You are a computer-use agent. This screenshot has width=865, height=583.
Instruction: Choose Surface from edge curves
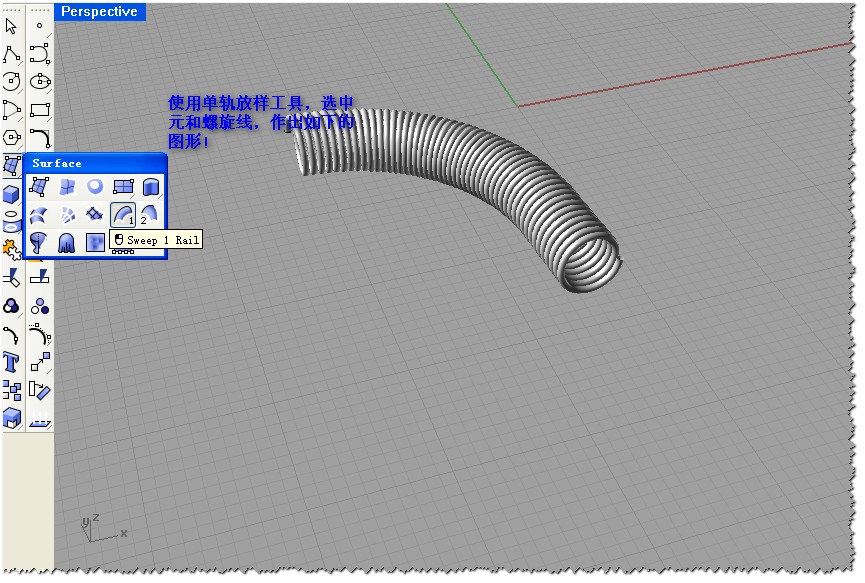67,187
